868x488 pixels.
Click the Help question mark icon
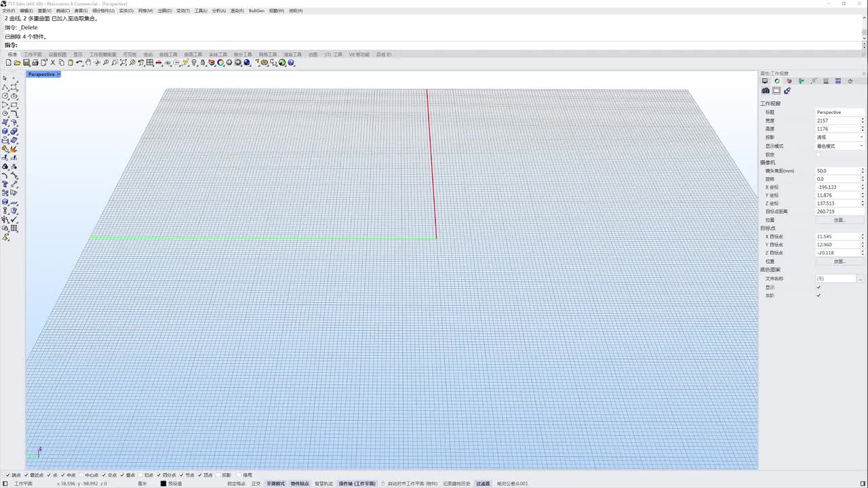291,62
